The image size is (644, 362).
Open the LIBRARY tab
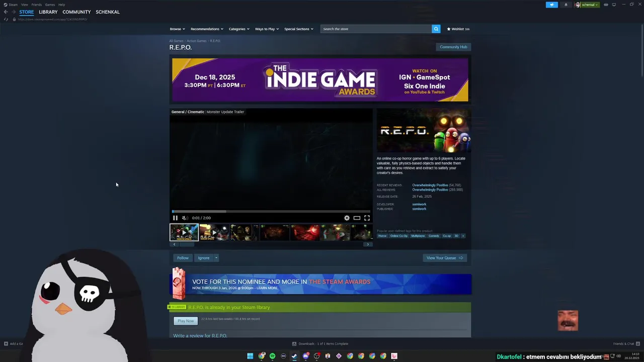click(x=48, y=12)
